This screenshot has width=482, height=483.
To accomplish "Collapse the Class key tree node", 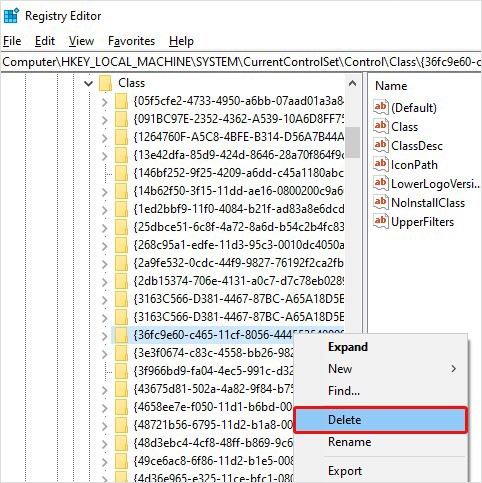I will pos(88,83).
